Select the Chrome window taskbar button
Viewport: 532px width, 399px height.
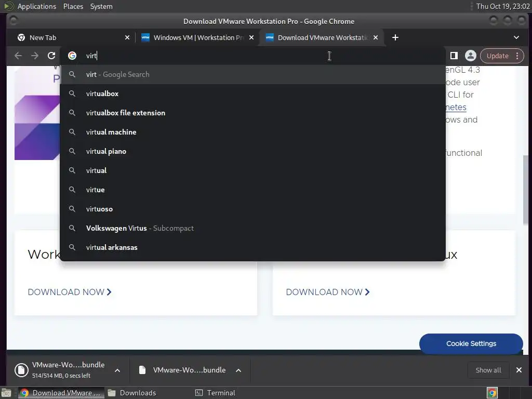pyautogui.click(x=61, y=393)
